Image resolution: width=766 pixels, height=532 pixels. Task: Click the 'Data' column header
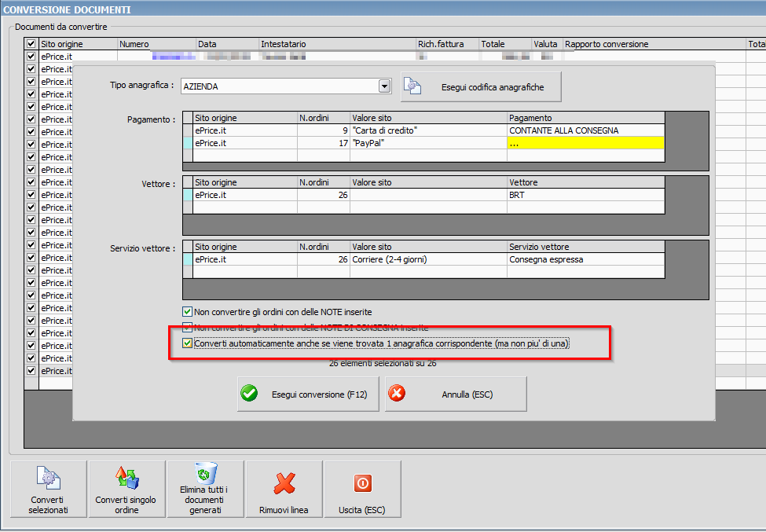[x=228, y=44]
